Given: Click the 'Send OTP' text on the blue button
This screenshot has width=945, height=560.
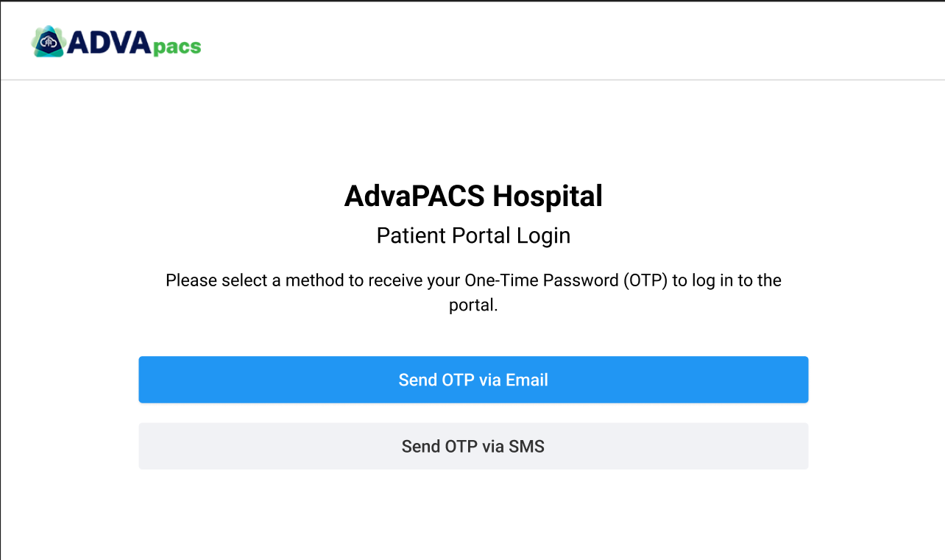Looking at the screenshot, I should tap(436, 380).
